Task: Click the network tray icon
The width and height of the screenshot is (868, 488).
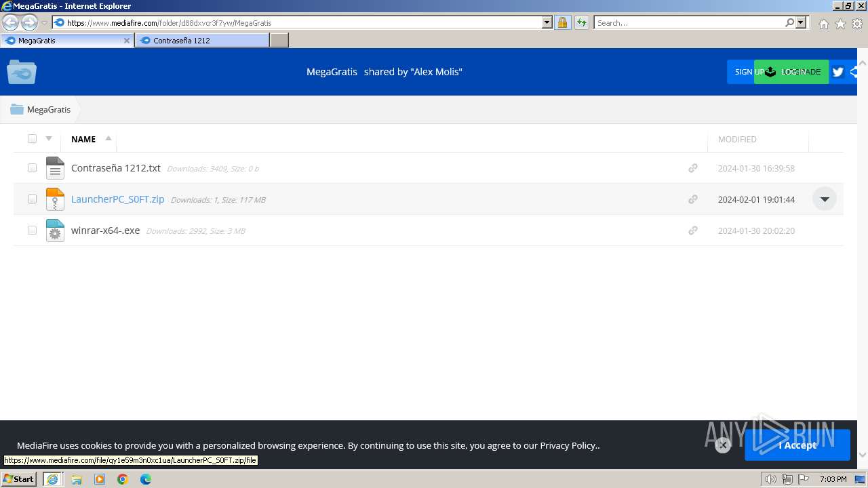Action: (787, 479)
